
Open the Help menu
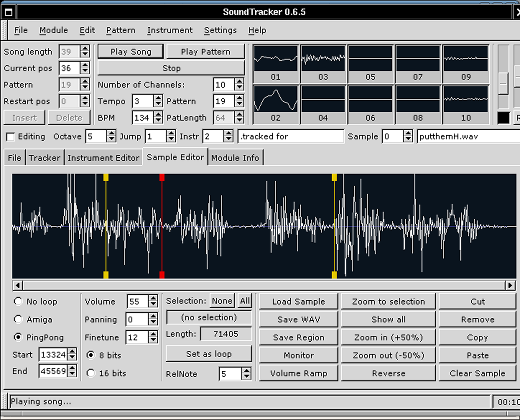tap(257, 30)
